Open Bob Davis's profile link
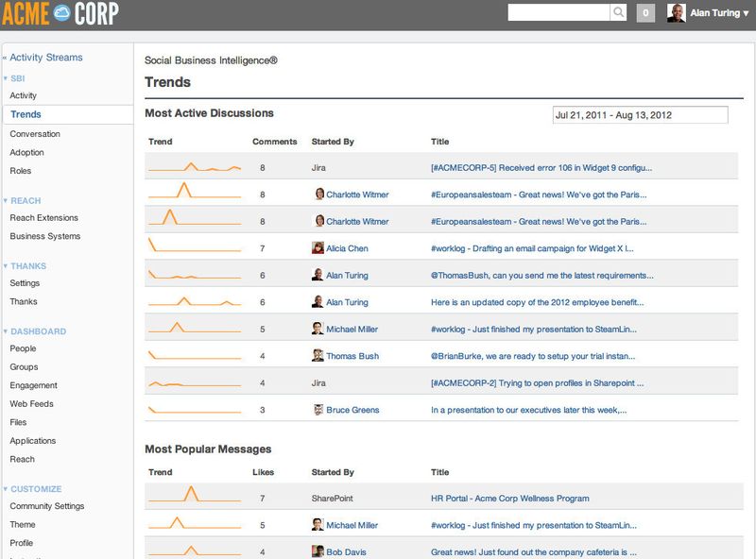Viewport: 756px width, 559px height. (x=346, y=552)
